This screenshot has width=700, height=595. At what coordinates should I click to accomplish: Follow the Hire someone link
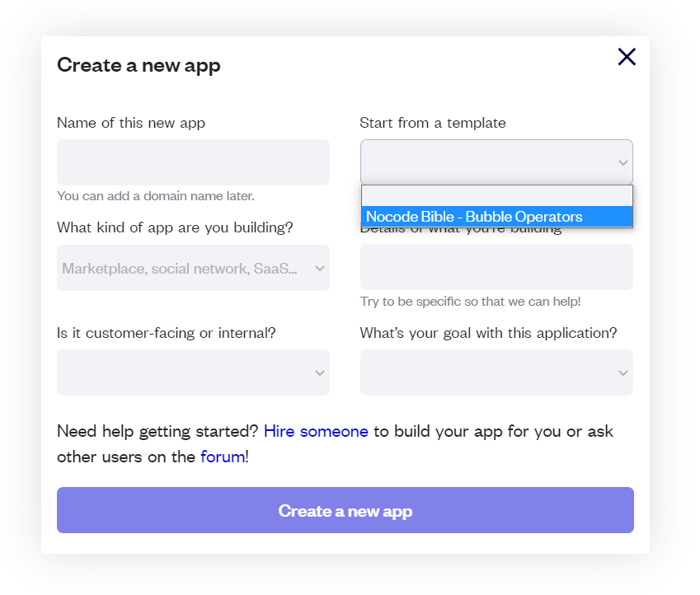[316, 431]
